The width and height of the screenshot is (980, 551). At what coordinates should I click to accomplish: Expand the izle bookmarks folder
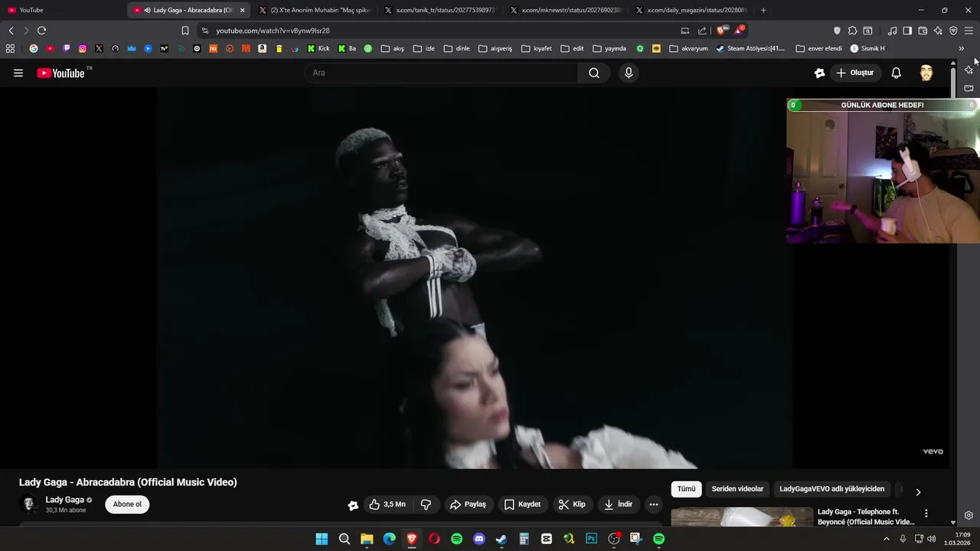coord(423,48)
